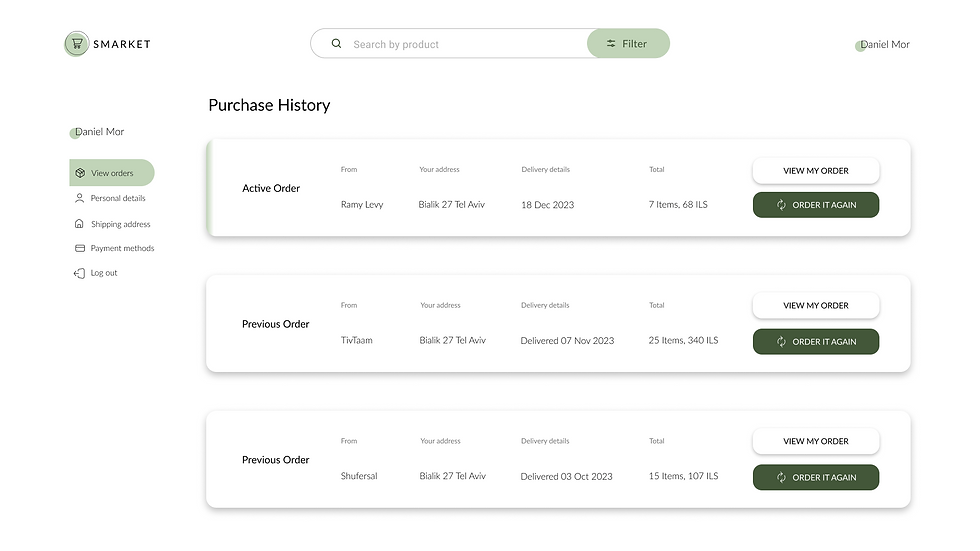Select Log out in the sidebar
The width and height of the screenshot is (980, 551).
coord(96,273)
